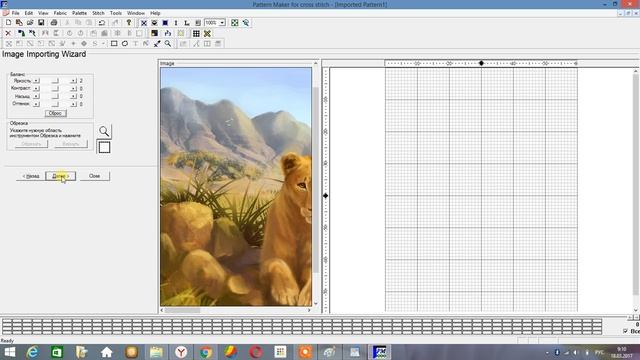The image size is (640, 360).
Task: Open Yandex browser from the taskbar
Action: 181,352
